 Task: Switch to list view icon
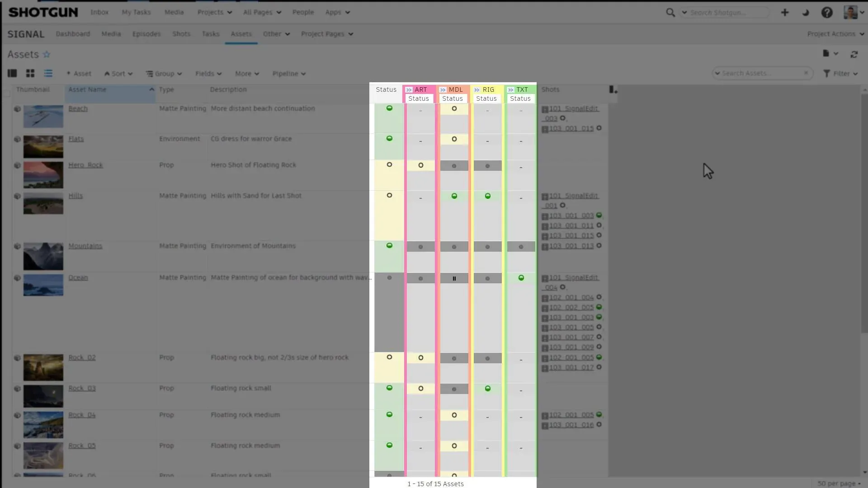tap(48, 73)
